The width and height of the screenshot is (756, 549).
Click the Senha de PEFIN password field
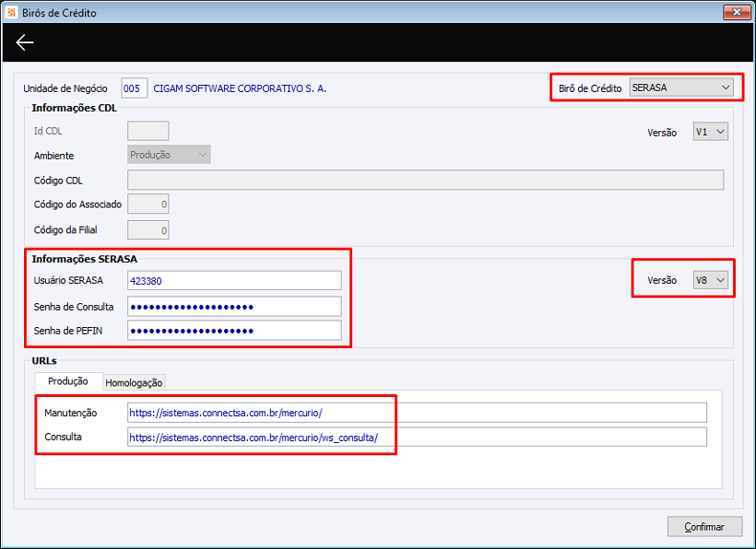pyautogui.click(x=234, y=331)
